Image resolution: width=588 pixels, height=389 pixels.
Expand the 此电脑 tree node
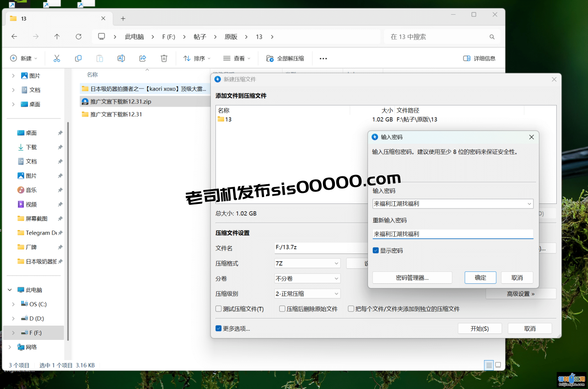pos(10,290)
